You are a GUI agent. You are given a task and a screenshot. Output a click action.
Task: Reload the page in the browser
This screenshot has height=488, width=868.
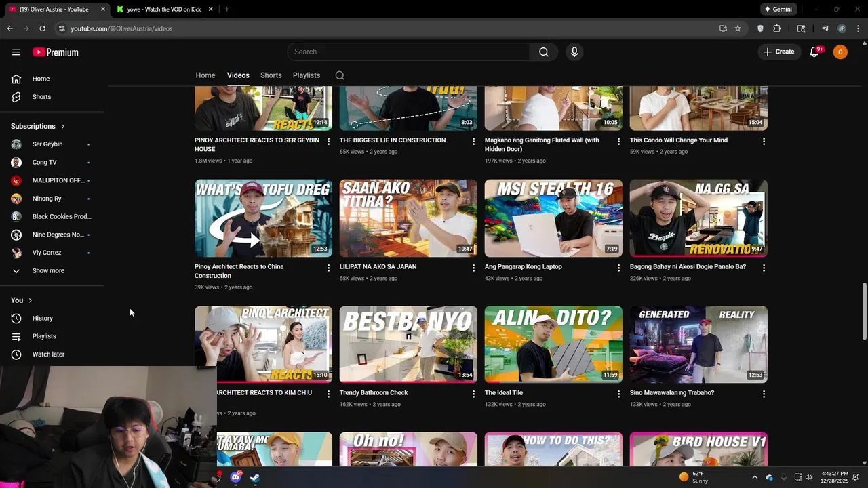tap(42, 28)
